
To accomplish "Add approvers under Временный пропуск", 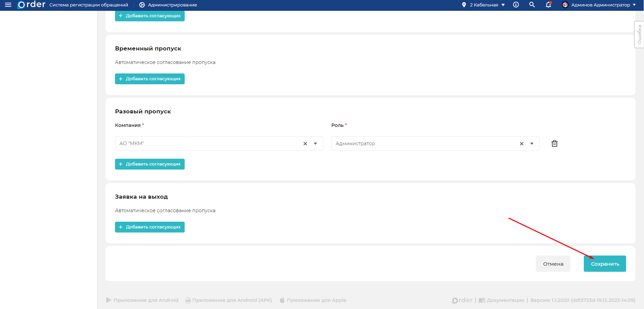I will [x=150, y=79].
